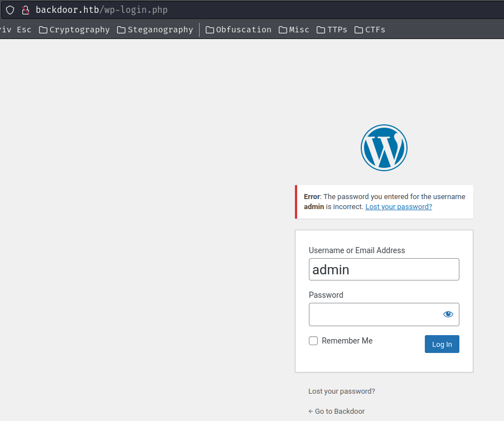Open the CTFs bookmarks folder
Viewport: 504px width, 421px height.
[370, 30]
